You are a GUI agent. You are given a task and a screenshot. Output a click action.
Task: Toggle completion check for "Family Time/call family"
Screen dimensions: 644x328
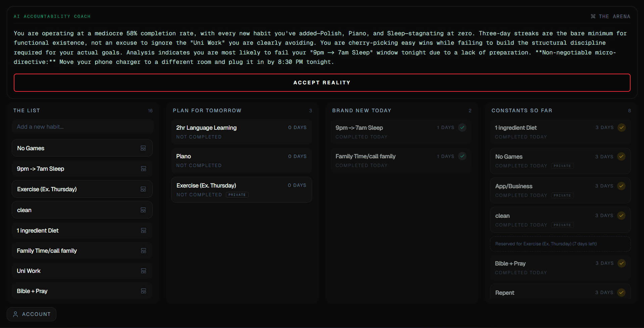coord(462,156)
